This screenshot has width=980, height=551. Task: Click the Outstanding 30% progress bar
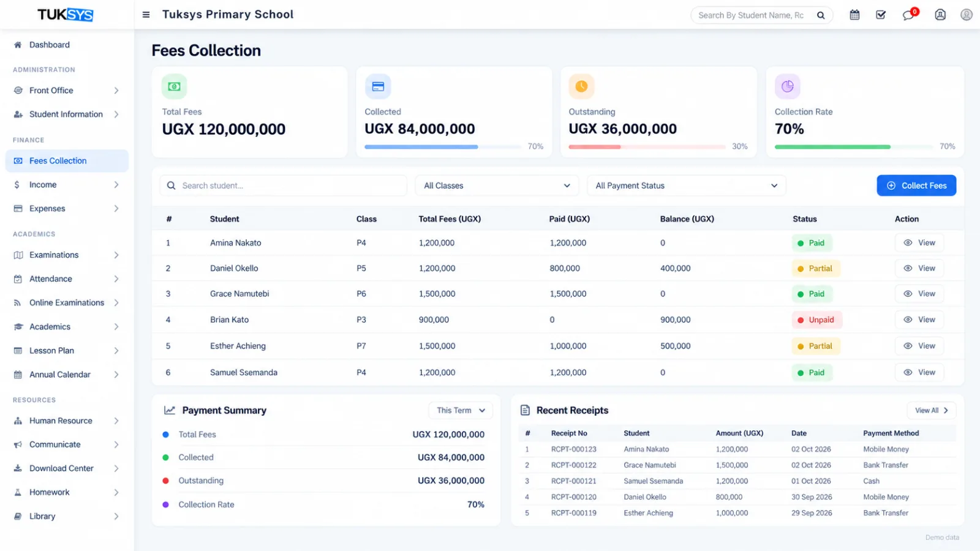[647, 147]
